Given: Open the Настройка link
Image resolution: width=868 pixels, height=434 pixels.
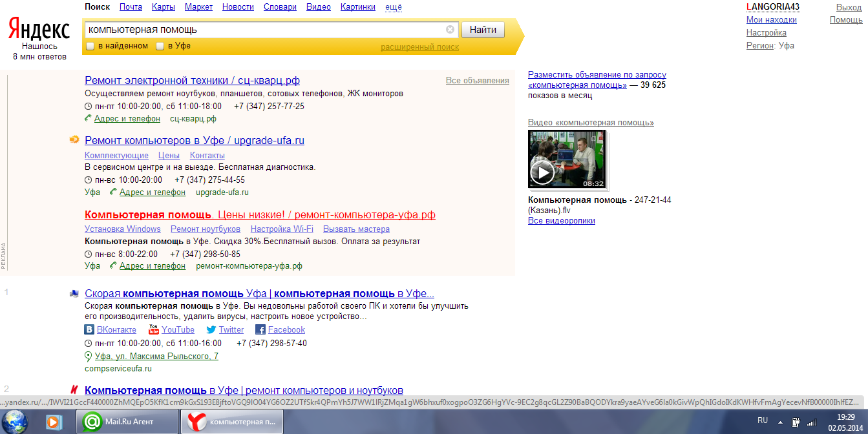Looking at the screenshot, I should [767, 33].
